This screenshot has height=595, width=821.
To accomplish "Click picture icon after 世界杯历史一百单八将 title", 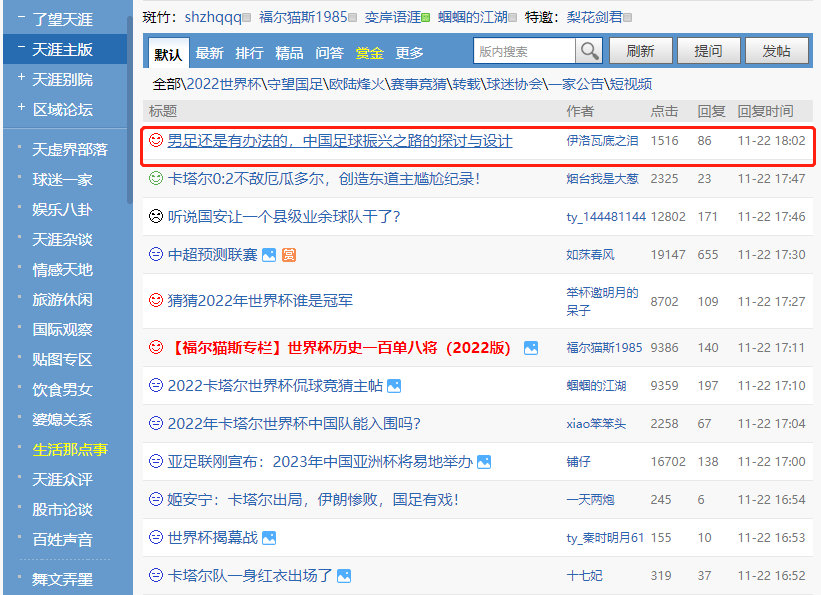I will click(531, 348).
